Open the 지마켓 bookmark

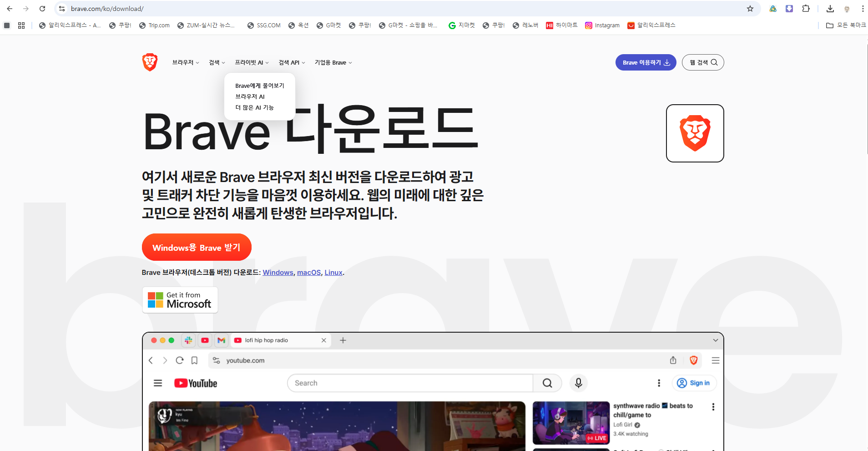(462, 25)
